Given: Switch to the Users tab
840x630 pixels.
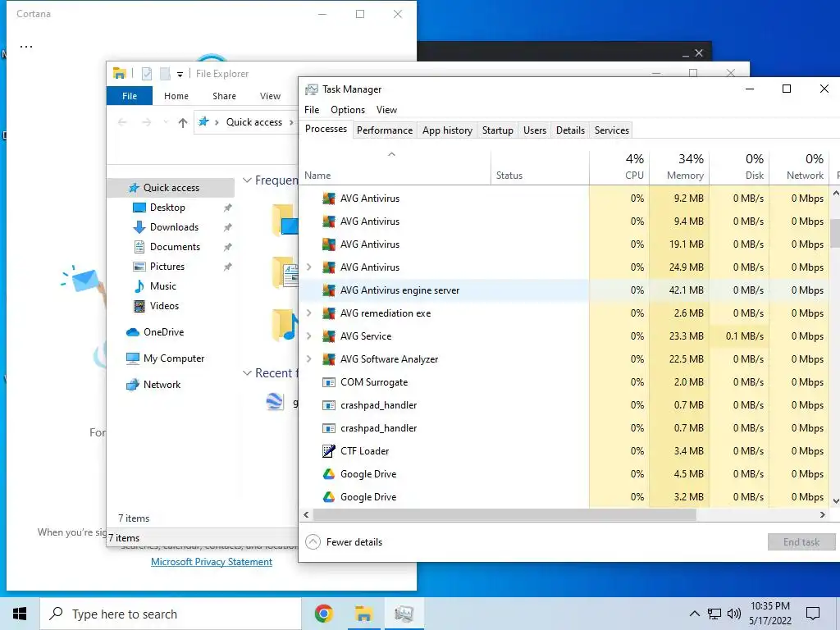Looking at the screenshot, I should coord(535,130).
